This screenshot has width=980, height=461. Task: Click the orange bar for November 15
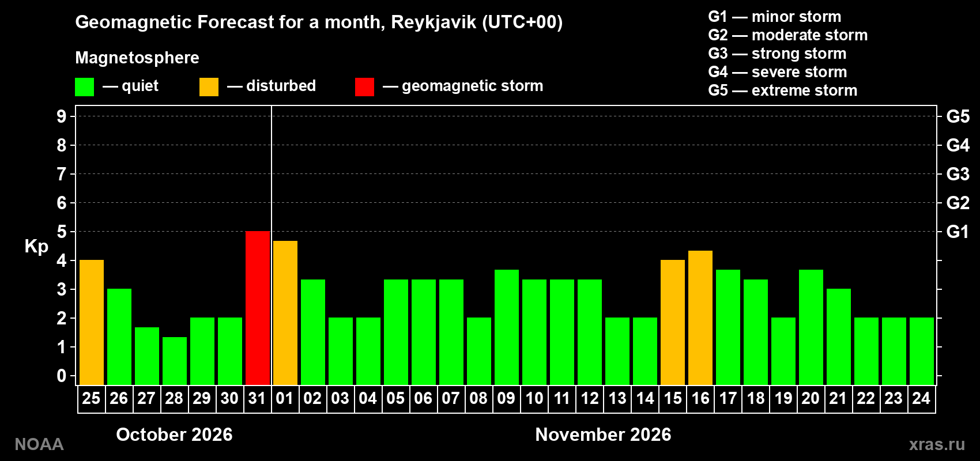pyautogui.click(x=673, y=323)
